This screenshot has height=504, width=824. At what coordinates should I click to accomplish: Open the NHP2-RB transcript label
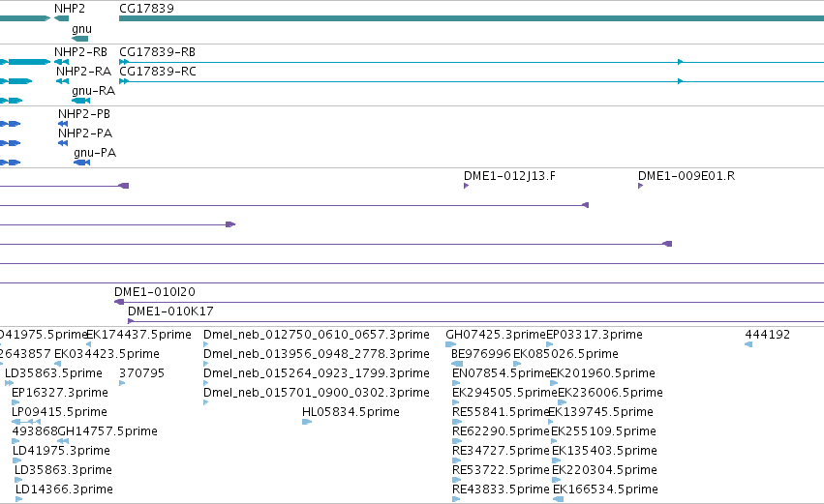(80, 52)
